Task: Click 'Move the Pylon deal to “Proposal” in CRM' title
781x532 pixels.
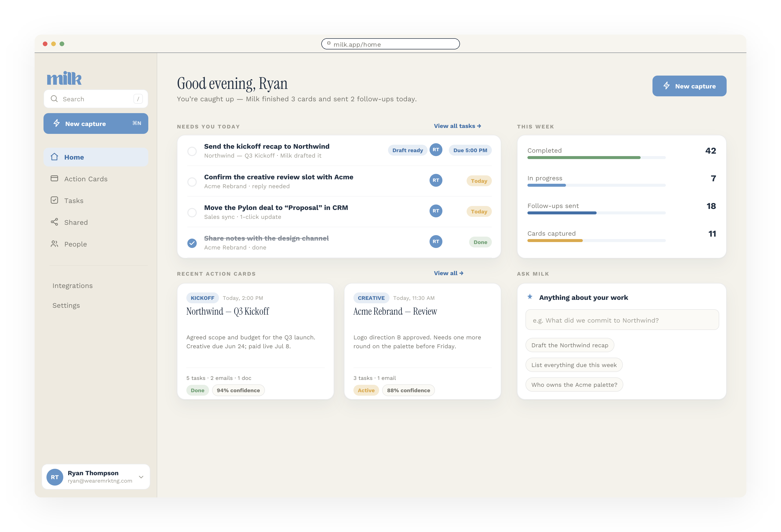Action: [x=276, y=207]
